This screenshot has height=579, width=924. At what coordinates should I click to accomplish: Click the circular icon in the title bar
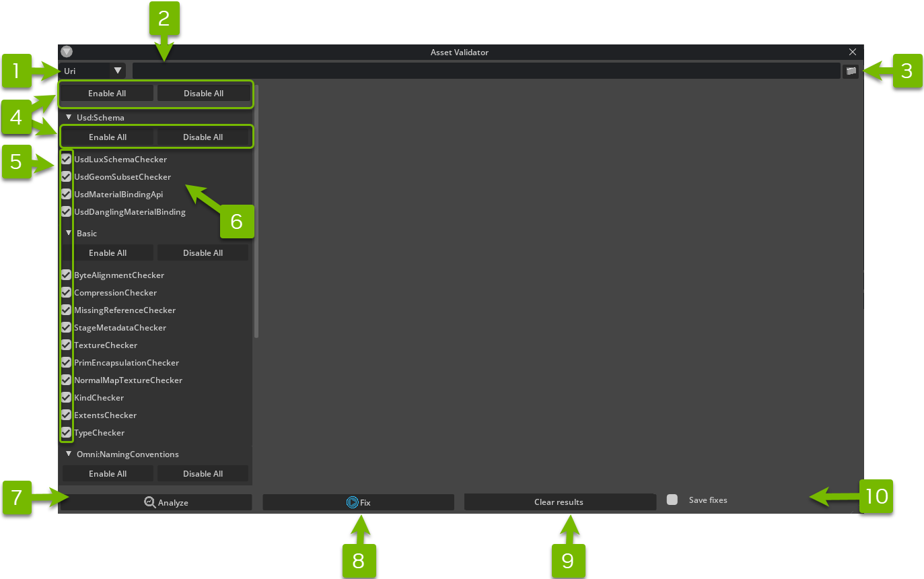(x=66, y=52)
